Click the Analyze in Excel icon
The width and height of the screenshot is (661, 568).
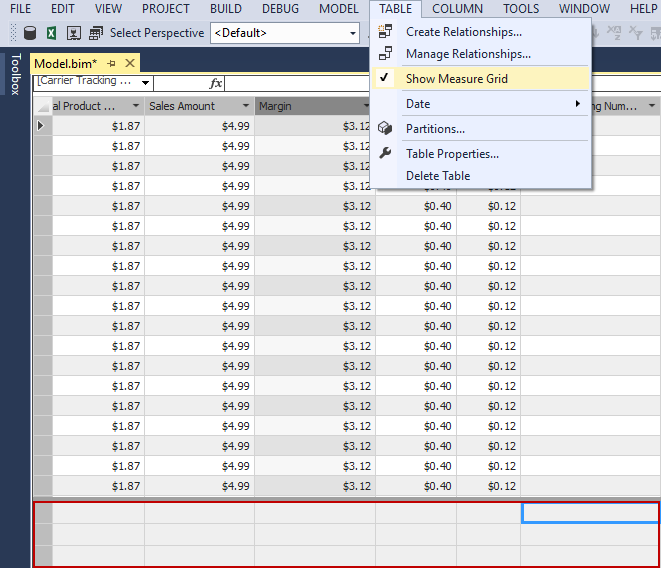click(50, 33)
